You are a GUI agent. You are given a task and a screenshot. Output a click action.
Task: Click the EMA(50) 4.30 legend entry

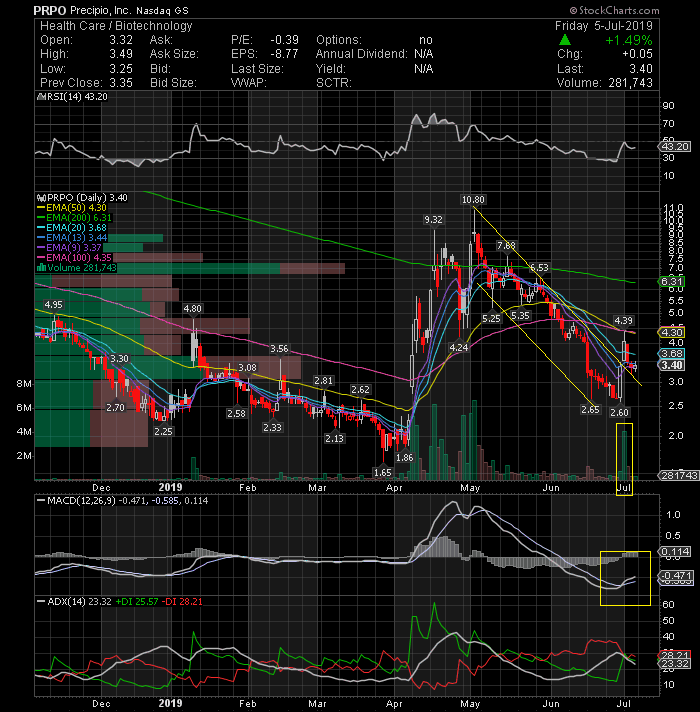72,208
